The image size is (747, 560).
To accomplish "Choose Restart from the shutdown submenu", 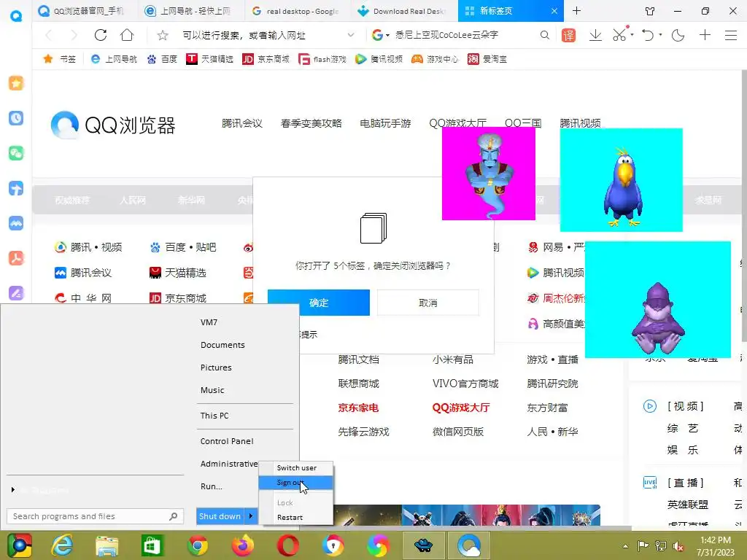I will [296, 517].
